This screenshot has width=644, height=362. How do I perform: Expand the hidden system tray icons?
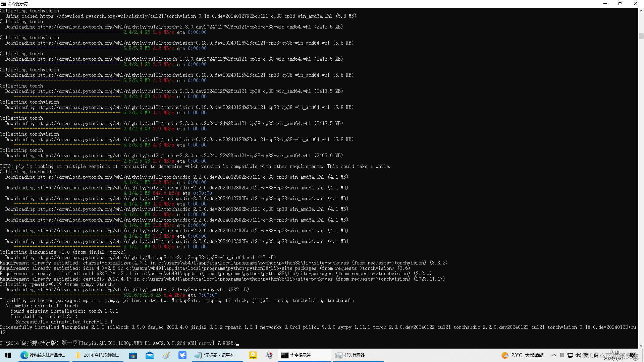point(554,355)
